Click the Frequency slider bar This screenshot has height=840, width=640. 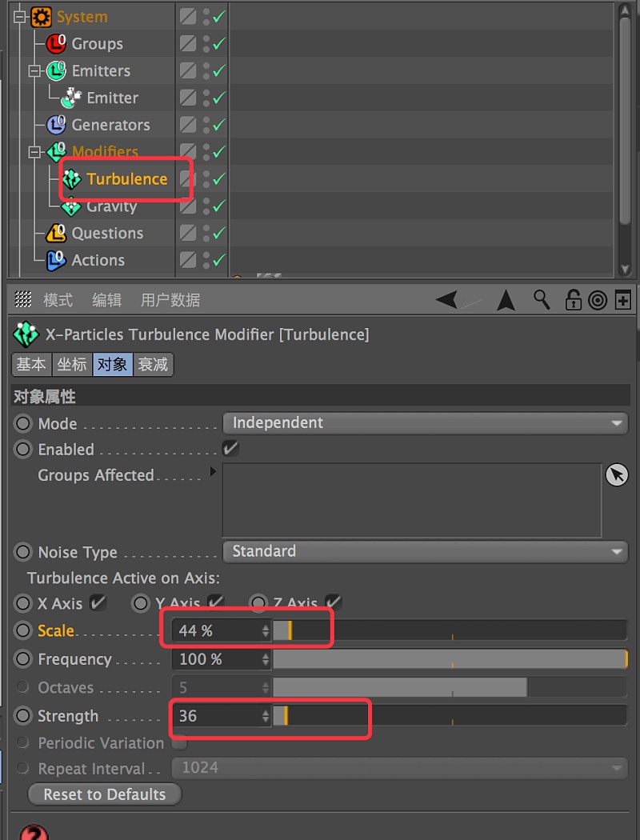tap(450, 659)
